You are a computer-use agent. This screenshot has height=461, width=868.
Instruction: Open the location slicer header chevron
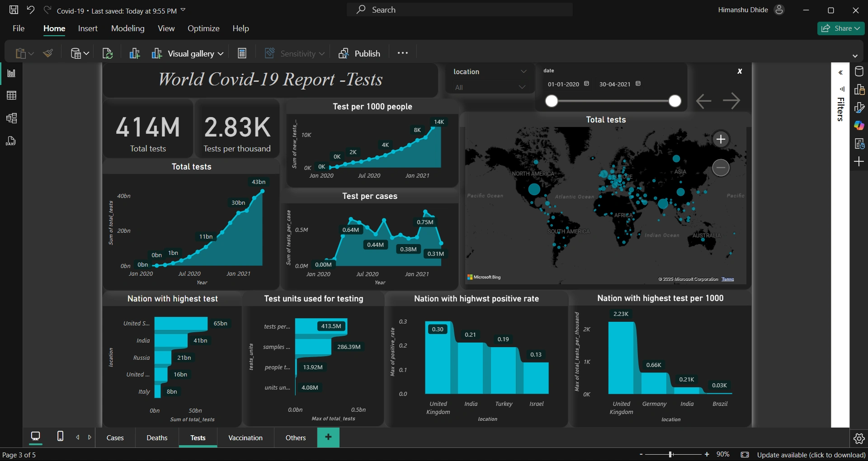pyautogui.click(x=524, y=71)
